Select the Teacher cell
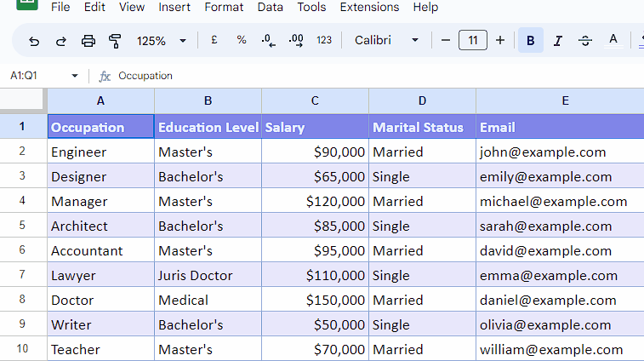 click(100, 349)
